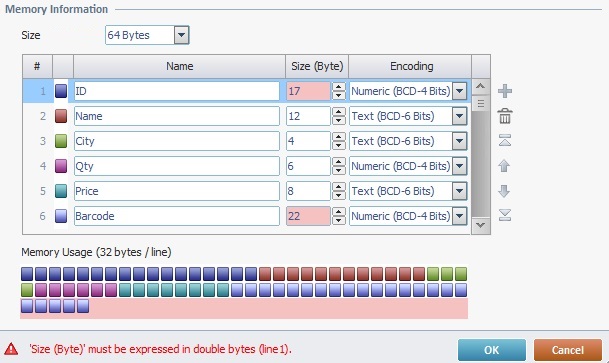Click the table scrollbar down arrow

click(x=480, y=225)
